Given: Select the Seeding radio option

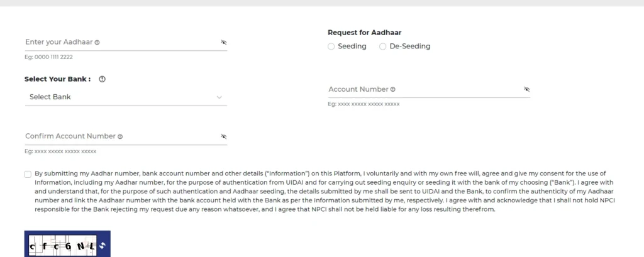Looking at the screenshot, I should 331,46.
